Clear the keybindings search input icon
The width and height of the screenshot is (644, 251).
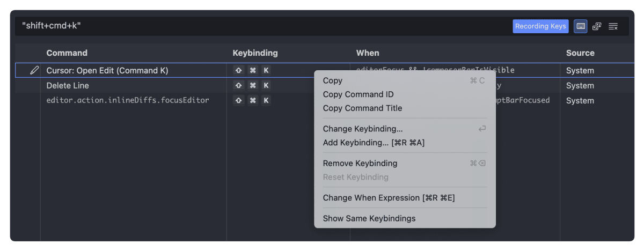(x=613, y=26)
